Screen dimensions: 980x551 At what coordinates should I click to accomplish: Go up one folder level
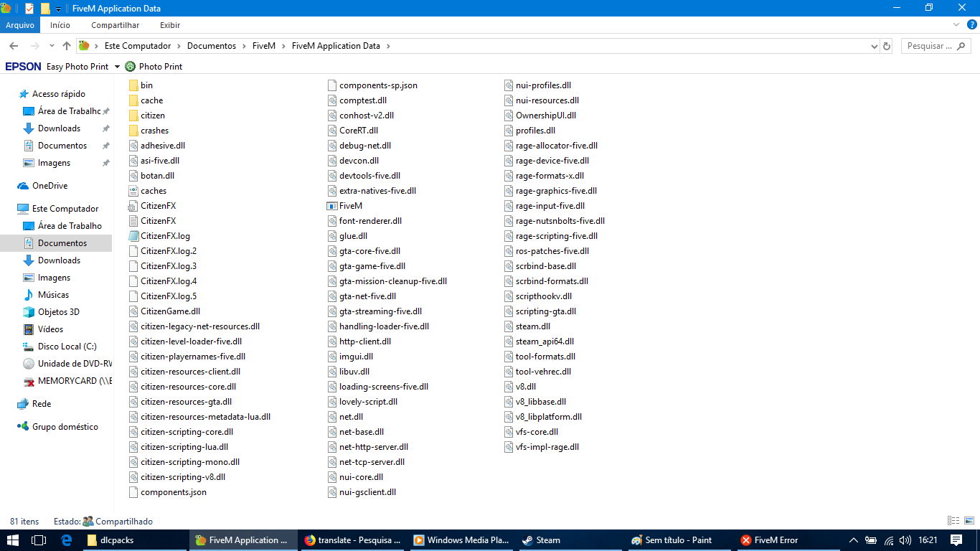(x=67, y=46)
